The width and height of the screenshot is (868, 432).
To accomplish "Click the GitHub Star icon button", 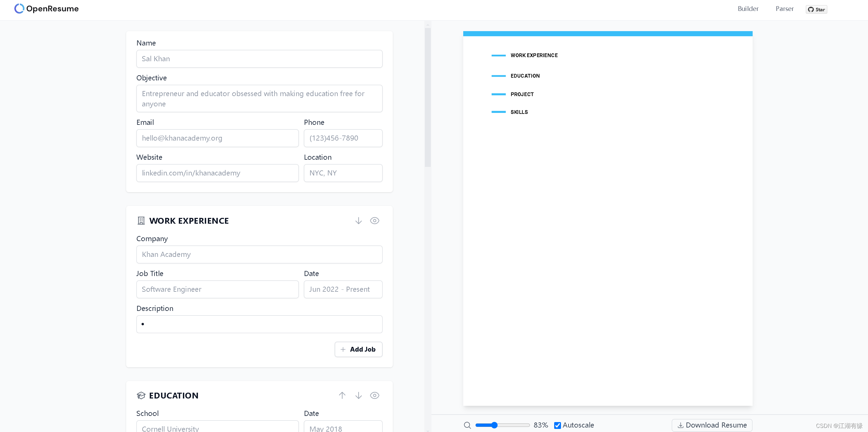I will (816, 10).
